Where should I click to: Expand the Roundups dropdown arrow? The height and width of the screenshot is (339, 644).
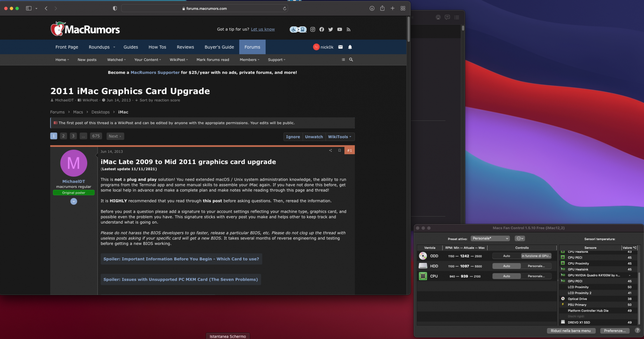tap(114, 47)
